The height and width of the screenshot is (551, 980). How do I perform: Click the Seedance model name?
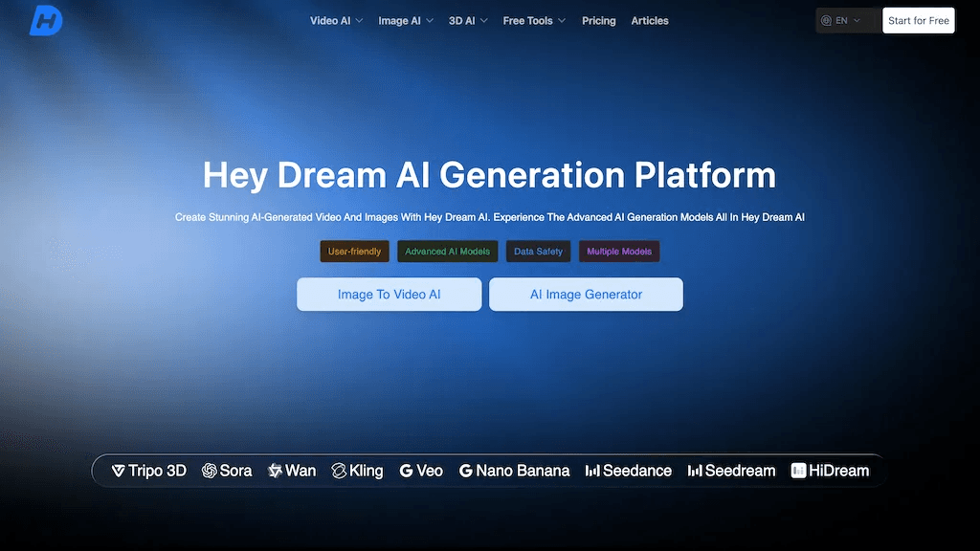[636, 471]
